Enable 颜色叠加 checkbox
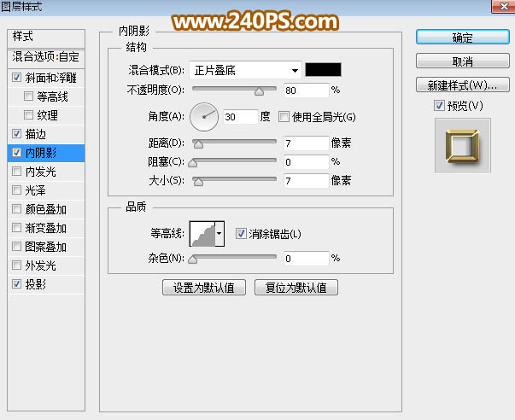Screen dimensions: 515x420 [x=16, y=209]
